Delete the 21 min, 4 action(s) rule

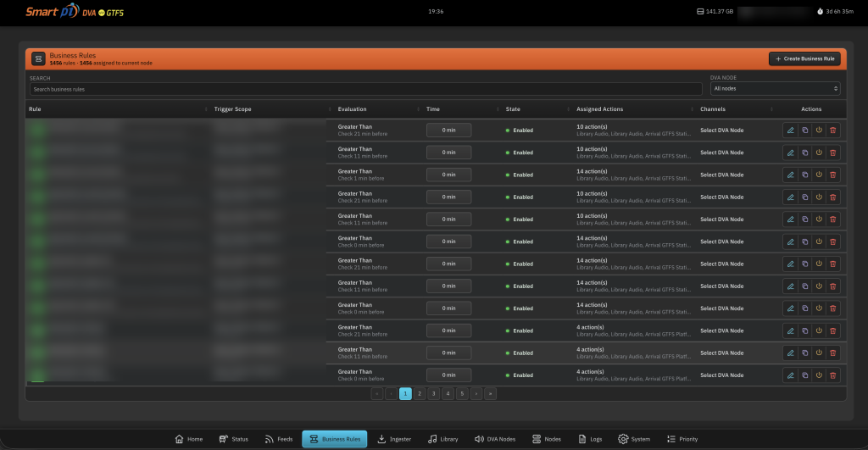pyautogui.click(x=832, y=331)
